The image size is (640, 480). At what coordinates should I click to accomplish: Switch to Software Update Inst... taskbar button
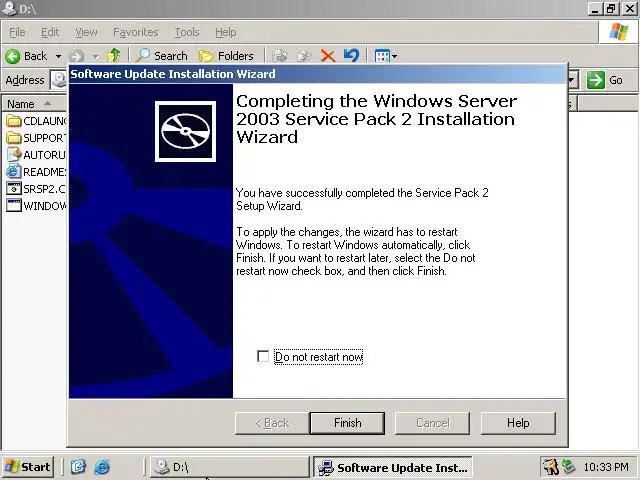tap(393, 467)
